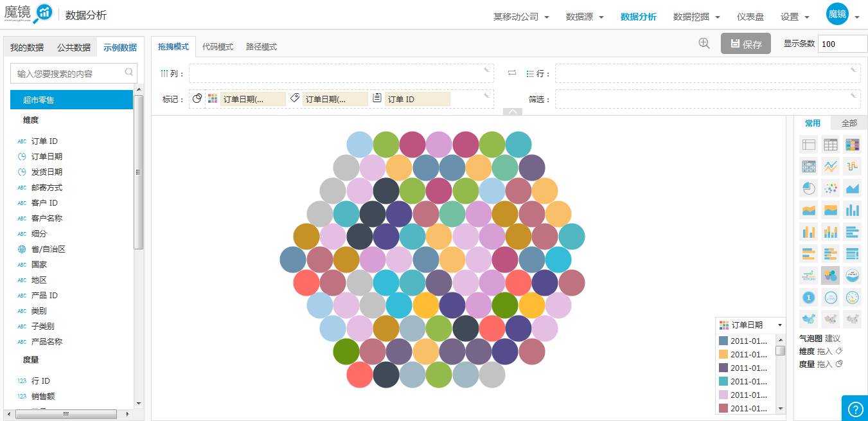
Task: Show 常用 chart types tab
Action: click(813, 123)
